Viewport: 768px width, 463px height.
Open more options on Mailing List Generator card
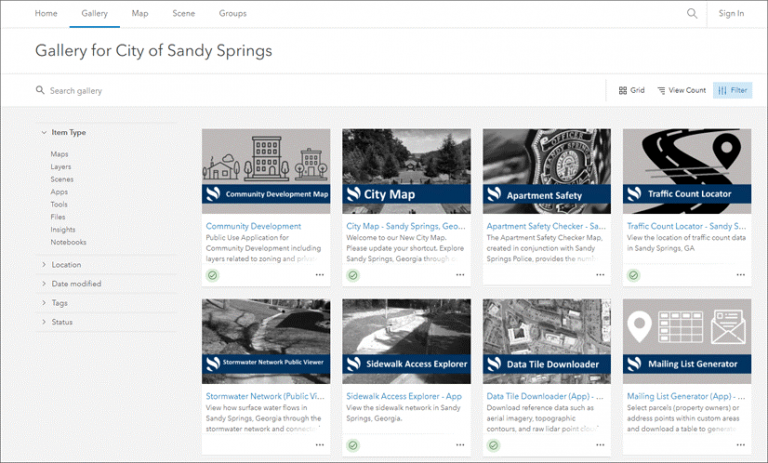pos(741,445)
